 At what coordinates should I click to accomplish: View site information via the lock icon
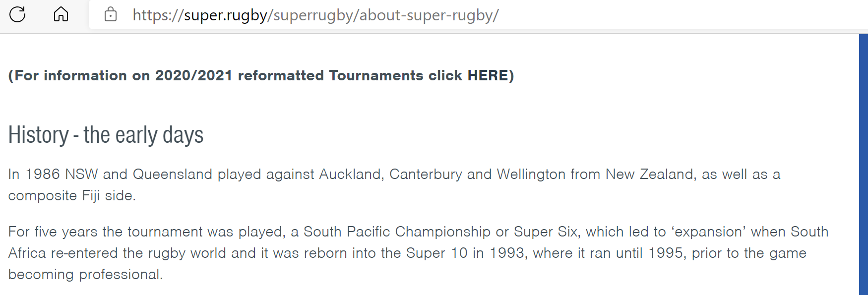pyautogui.click(x=111, y=14)
